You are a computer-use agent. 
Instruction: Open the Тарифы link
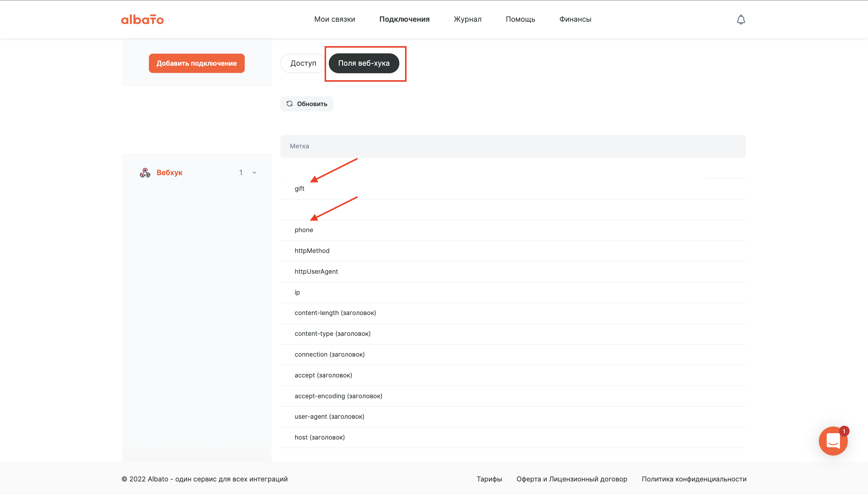click(489, 479)
